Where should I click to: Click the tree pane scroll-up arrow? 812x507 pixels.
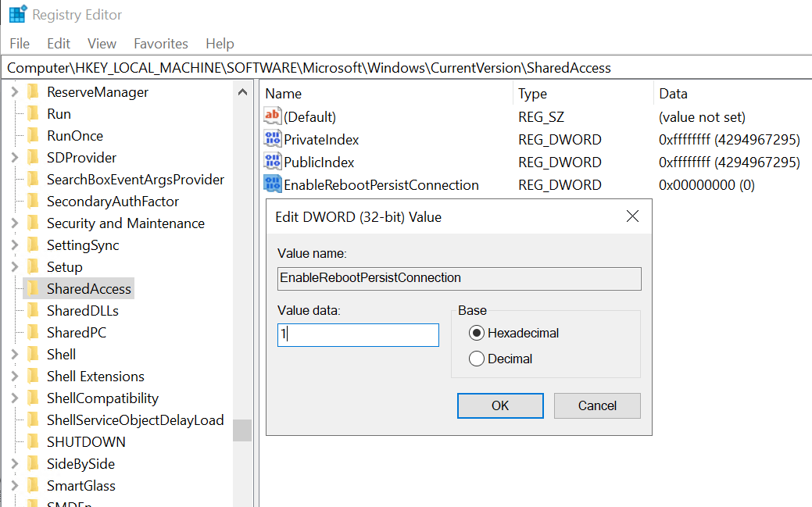(x=241, y=92)
